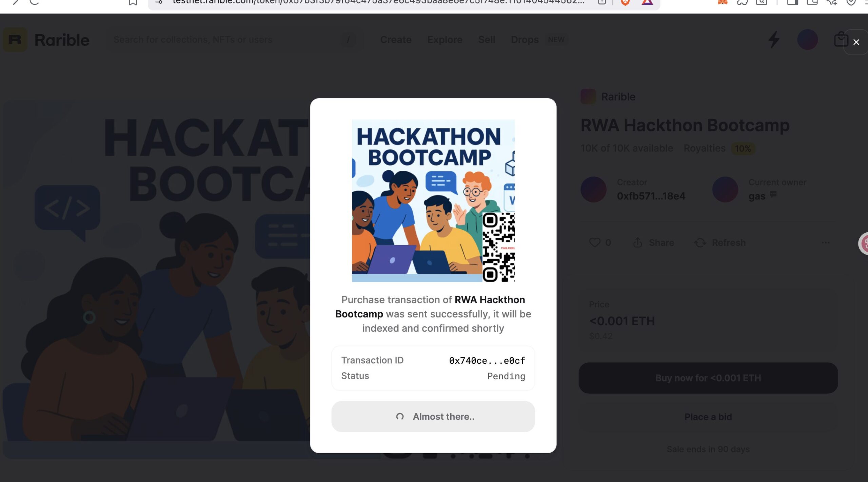Go to the Sell page

coord(487,40)
